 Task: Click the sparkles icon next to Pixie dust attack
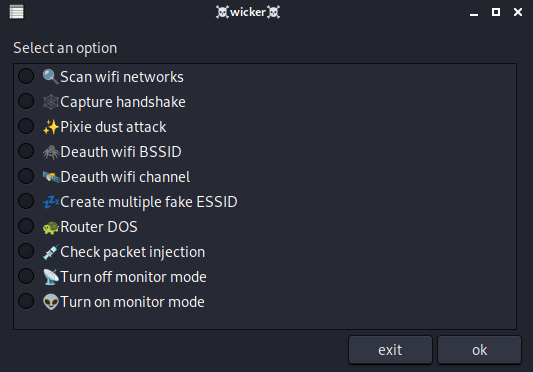point(51,127)
